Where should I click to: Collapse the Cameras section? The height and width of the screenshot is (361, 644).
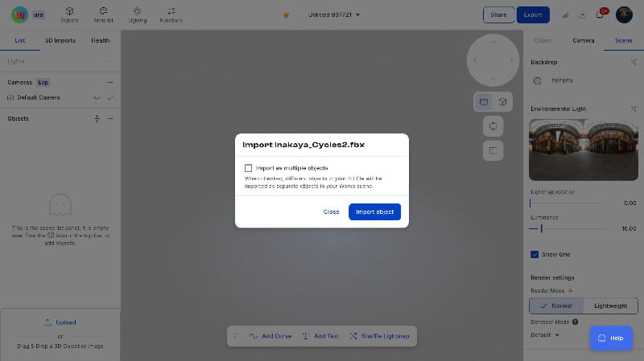[110, 83]
